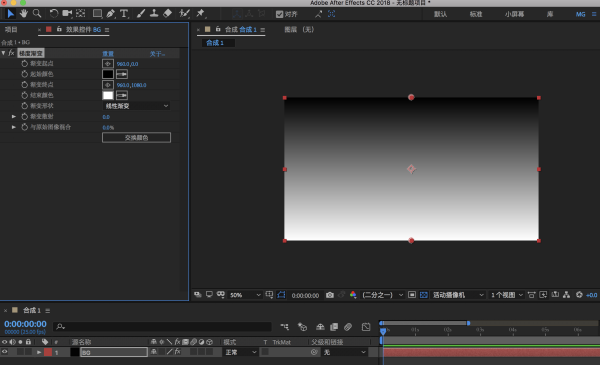Select the Puppet Pin tool

coord(200,14)
